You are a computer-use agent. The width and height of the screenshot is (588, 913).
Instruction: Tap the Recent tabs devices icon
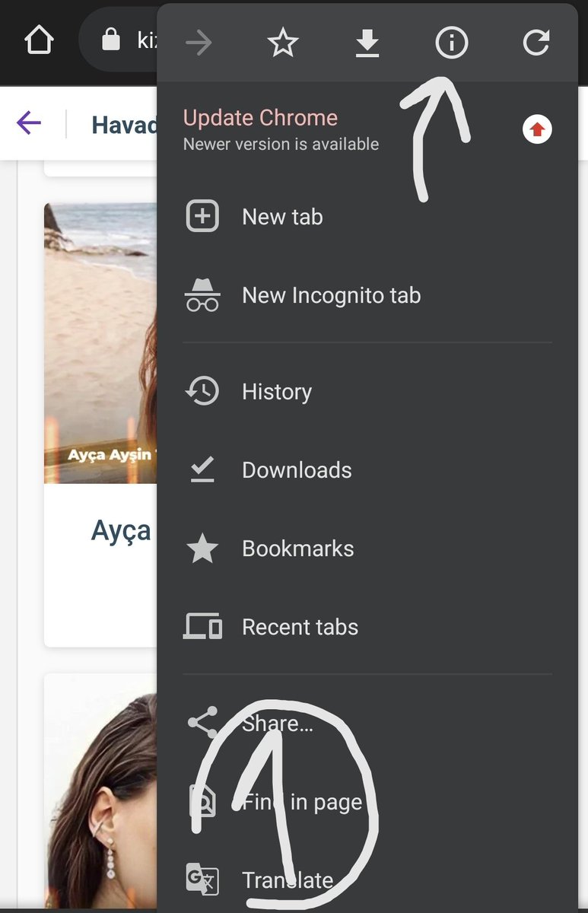pos(202,627)
